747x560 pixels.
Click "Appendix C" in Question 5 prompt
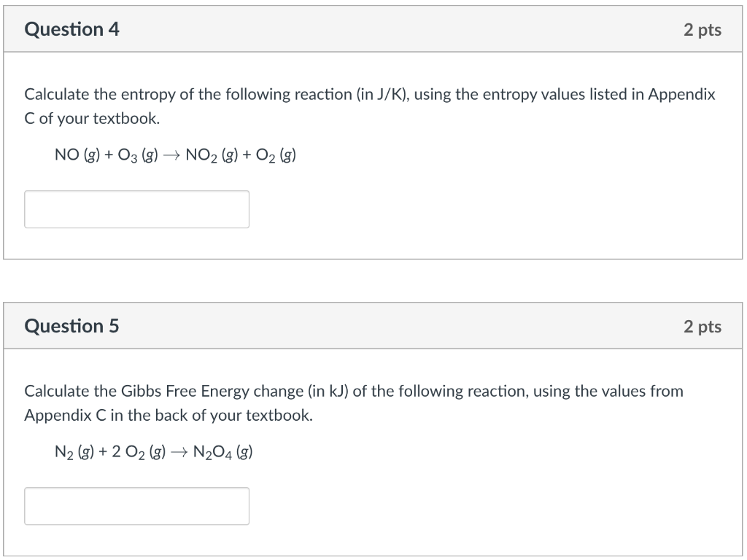click(x=65, y=416)
